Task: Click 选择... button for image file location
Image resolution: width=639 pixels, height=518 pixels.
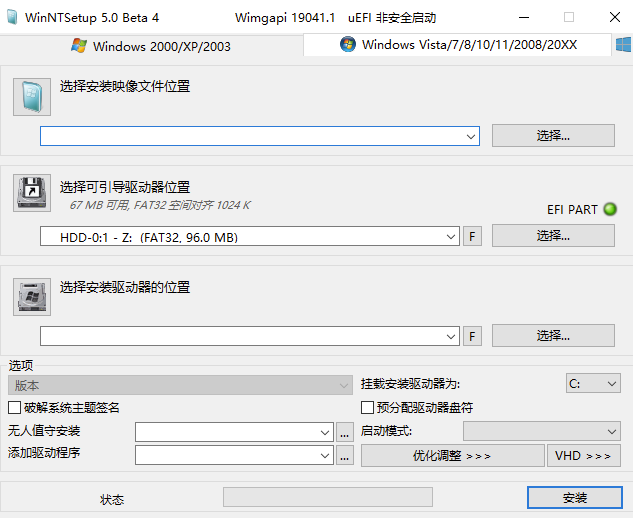Action: click(553, 135)
